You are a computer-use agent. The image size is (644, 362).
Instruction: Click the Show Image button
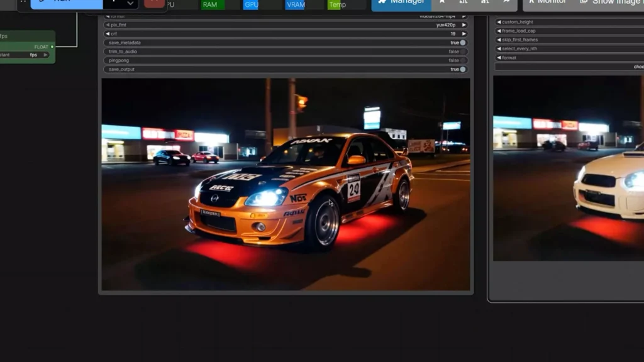click(x=610, y=3)
